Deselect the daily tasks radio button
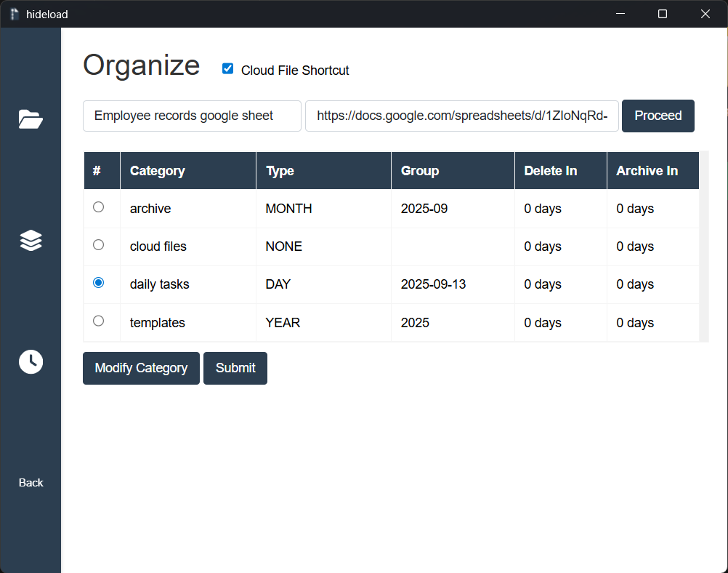 coord(98,283)
